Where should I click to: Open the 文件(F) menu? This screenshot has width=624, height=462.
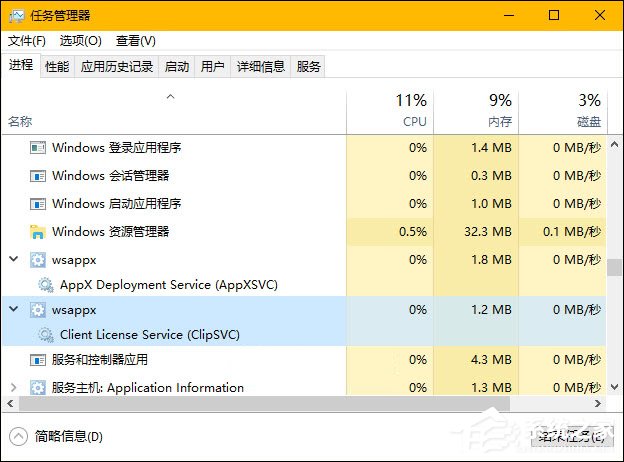point(27,41)
